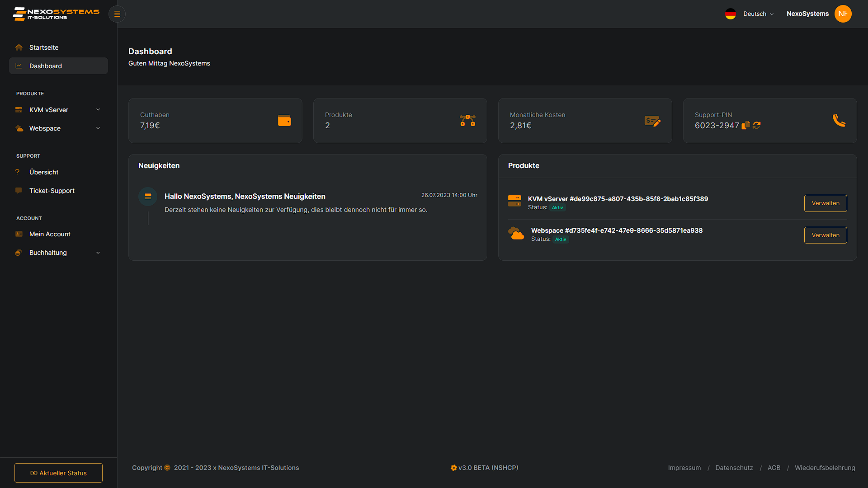The width and height of the screenshot is (868, 488).
Task: Expand the KVM vServer menu chevron
Action: pos(98,110)
